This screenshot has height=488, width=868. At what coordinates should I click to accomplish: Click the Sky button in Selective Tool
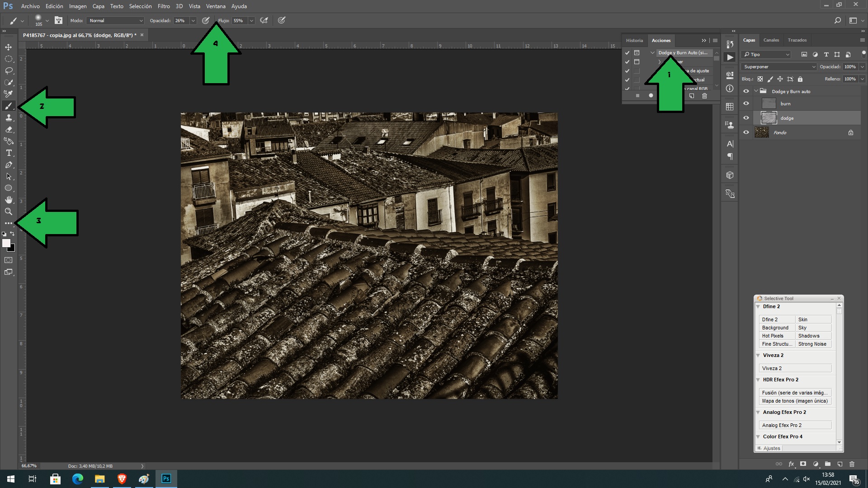(813, 328)
